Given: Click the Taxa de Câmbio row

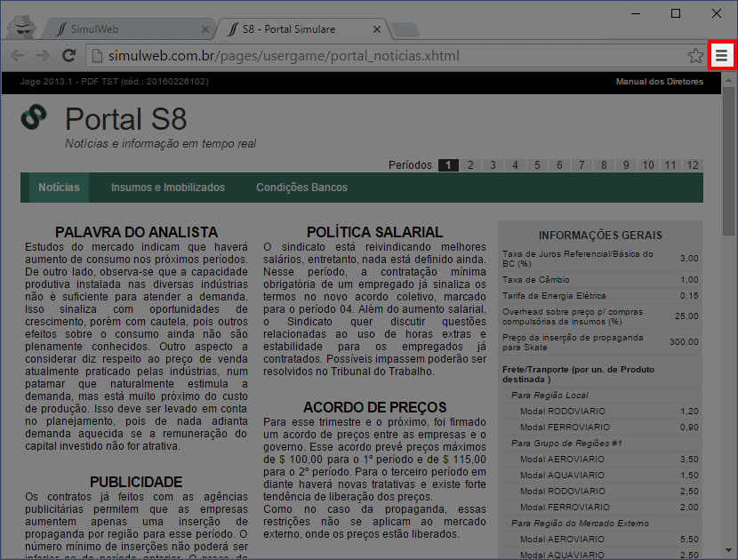Looking at the screenshot, I should [x=600, y=279].
